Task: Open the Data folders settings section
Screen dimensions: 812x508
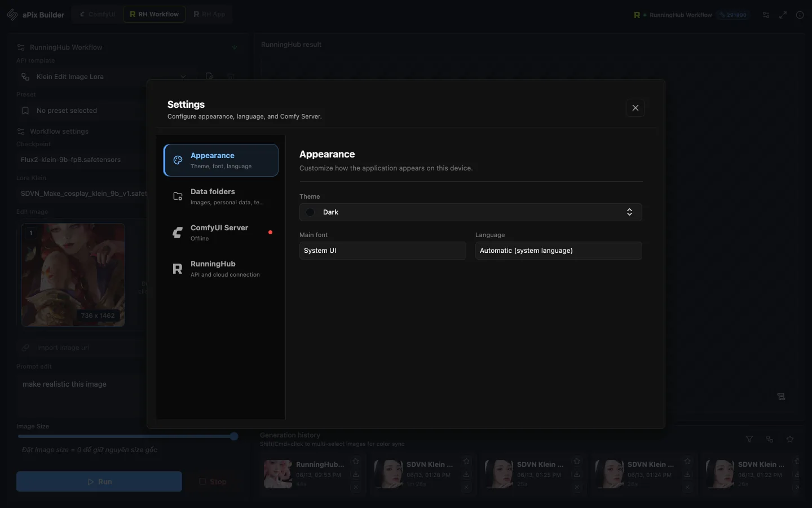Action: click(221, 196)
